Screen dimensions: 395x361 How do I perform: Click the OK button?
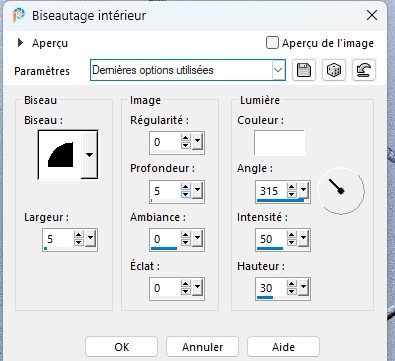(121, 347)
